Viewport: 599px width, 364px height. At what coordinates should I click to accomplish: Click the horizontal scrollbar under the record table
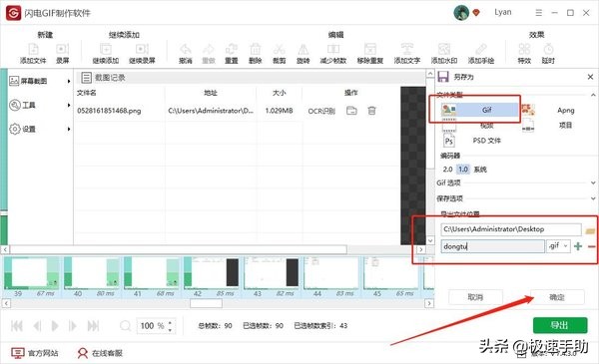click(179, 249)
